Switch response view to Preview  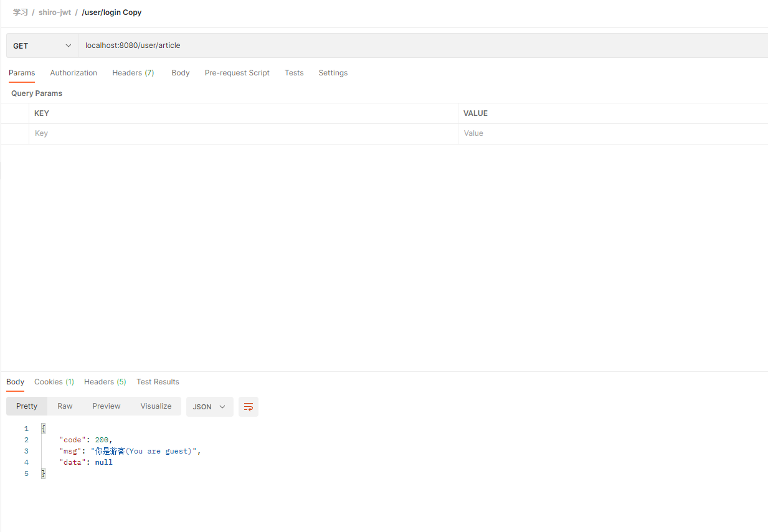tap(106, 406)
